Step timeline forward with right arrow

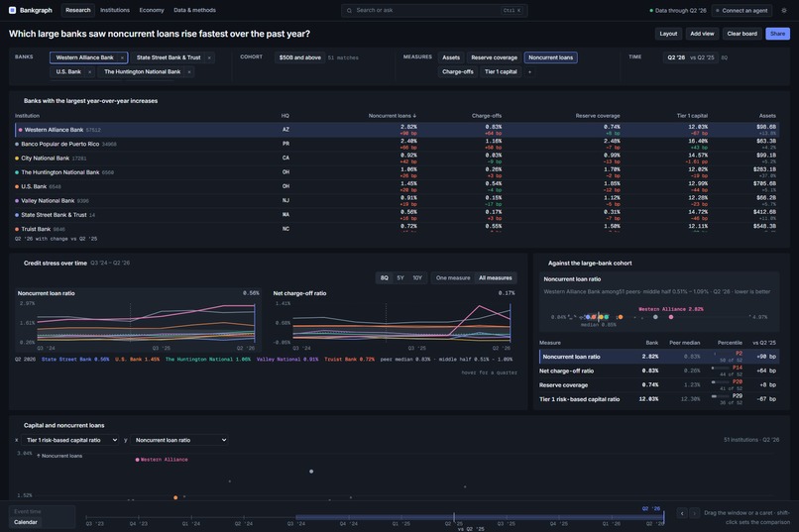pos(694,513)
